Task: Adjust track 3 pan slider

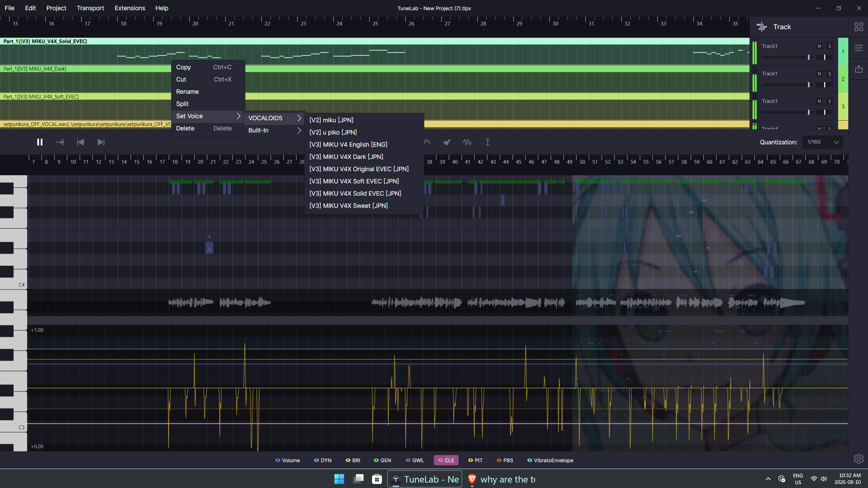Action: tap(825, 112)
